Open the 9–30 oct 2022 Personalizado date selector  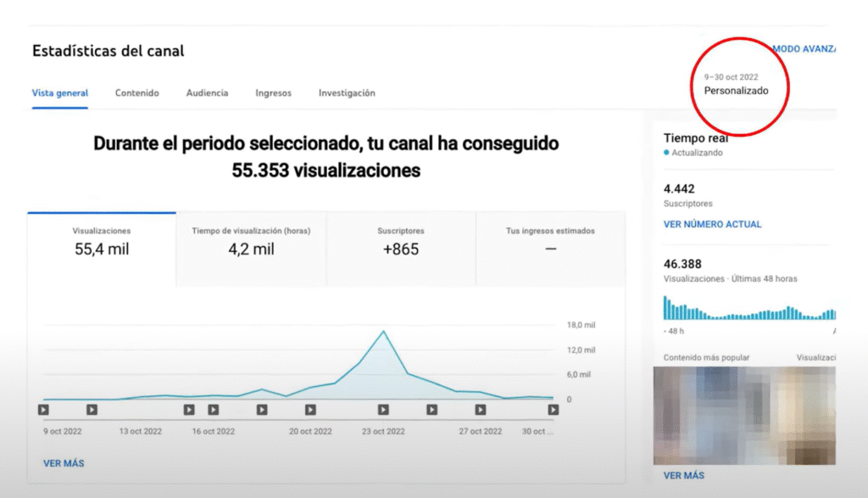pyautogui.click(x=736, y=85)
